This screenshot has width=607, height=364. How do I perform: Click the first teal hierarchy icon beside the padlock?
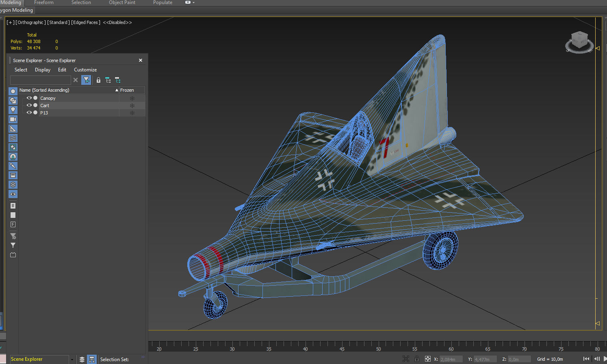[x=108, y=80]
